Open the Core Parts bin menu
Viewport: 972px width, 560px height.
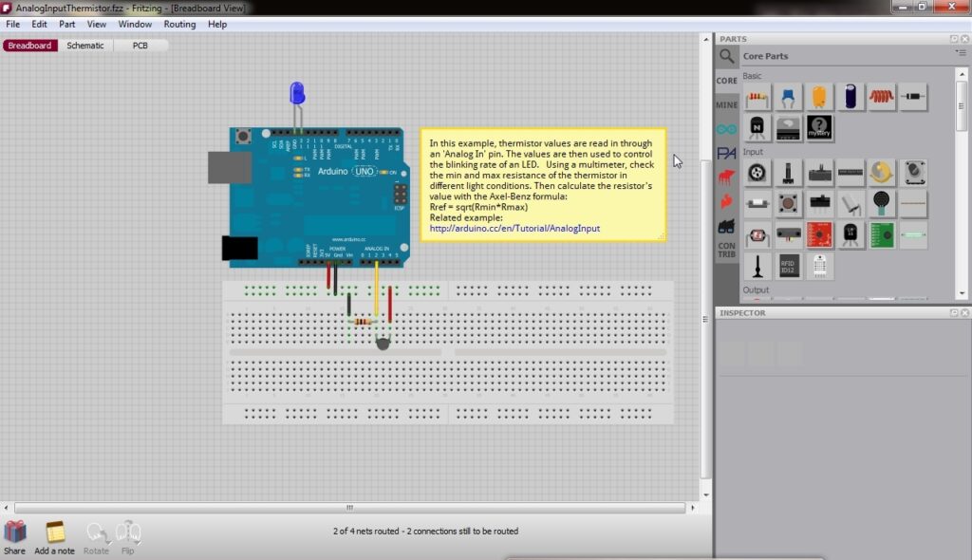(x=961, y=52)
